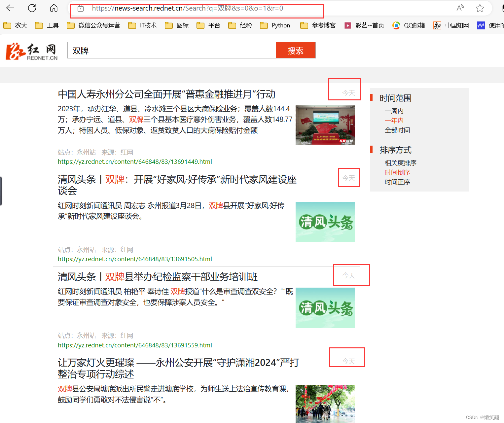Open the 平台 bookmark folder
504x423 pixels.
[x=208, y=25]
